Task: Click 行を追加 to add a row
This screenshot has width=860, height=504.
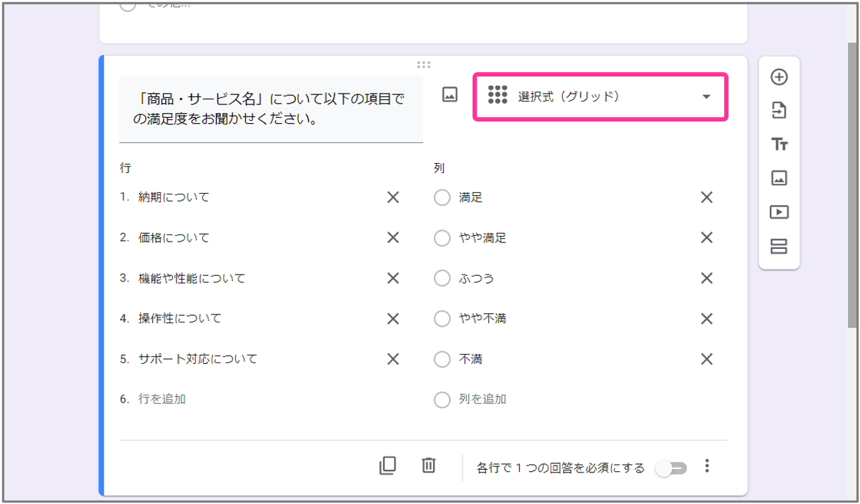Action: point(162,399)
